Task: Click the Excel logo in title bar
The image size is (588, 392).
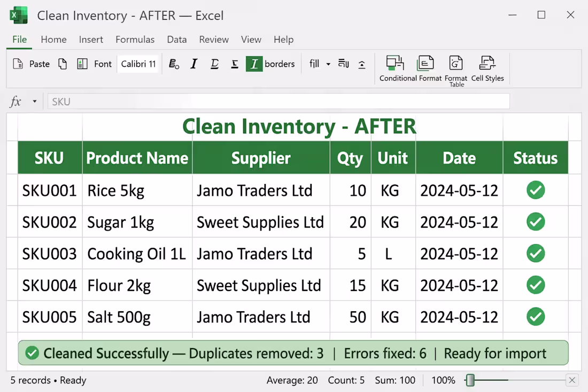Action: [18, 16]
